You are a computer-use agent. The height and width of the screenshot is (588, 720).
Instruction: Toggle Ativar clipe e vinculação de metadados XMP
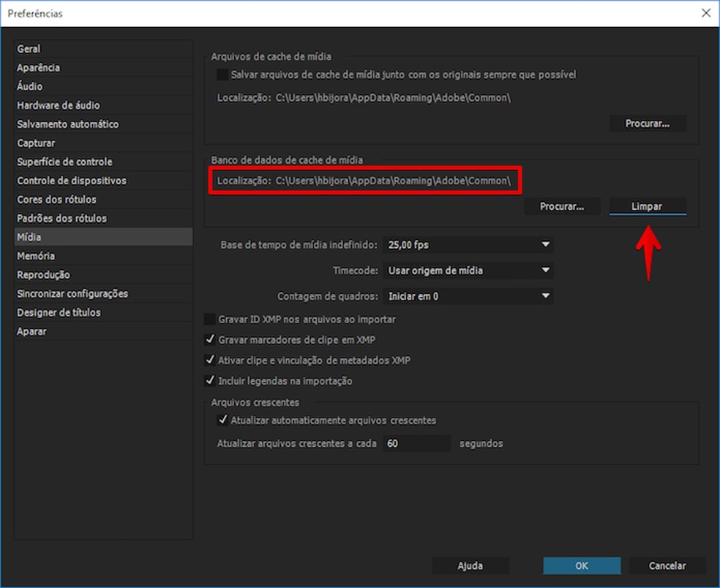pos(210,361)
